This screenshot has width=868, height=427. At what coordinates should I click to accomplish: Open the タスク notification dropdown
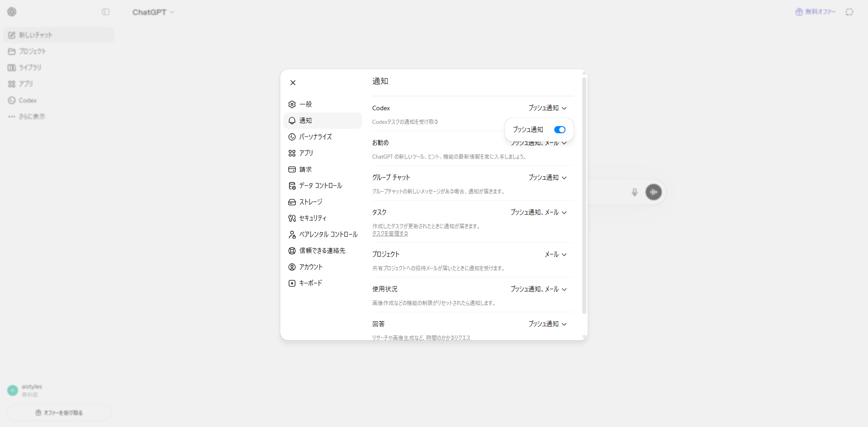(538, 212)
